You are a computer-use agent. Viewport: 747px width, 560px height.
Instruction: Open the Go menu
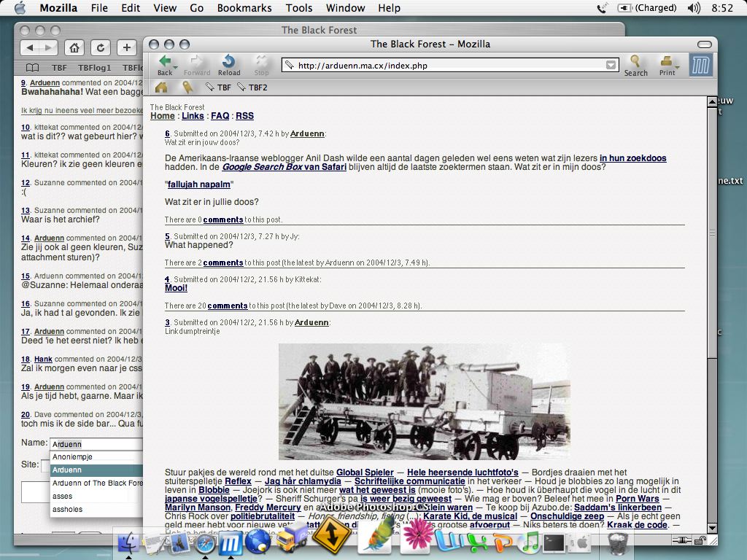point(197,7)
